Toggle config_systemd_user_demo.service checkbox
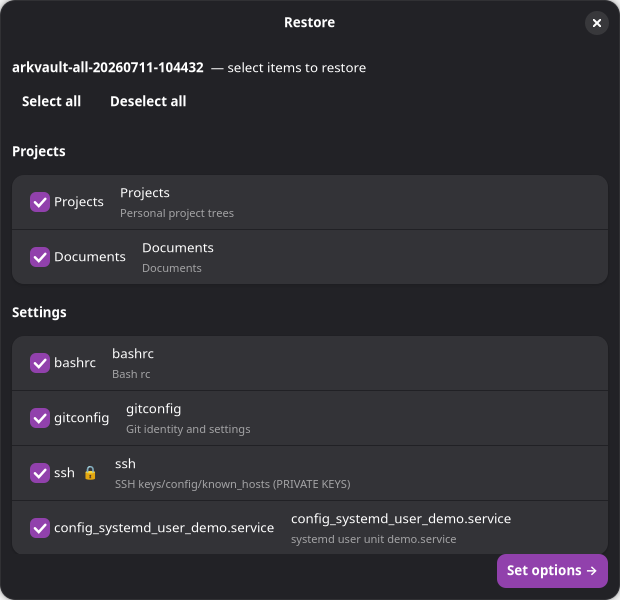This screenshot has height=600, width=620. click(40, 528)
